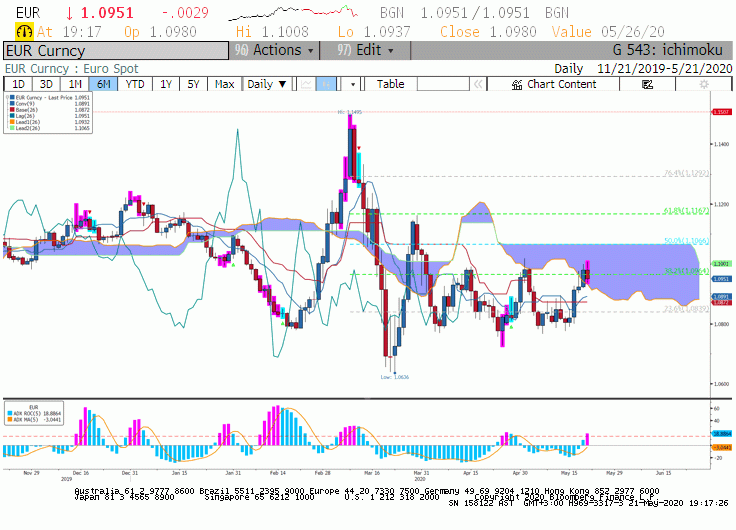Click the EUR Curncy security input field
736x530 pixels.
coord(116,51)
